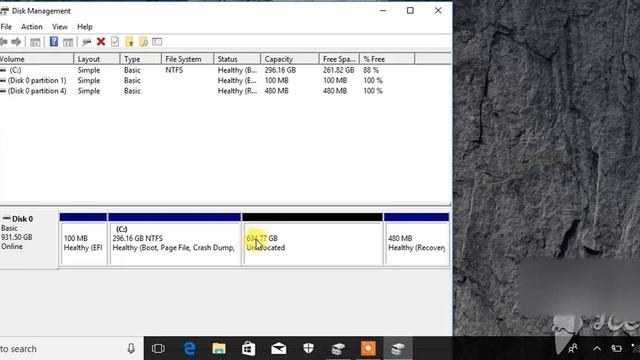Click the connection icon before the red X
Screen dimensions: 640x360
(87, 42)
